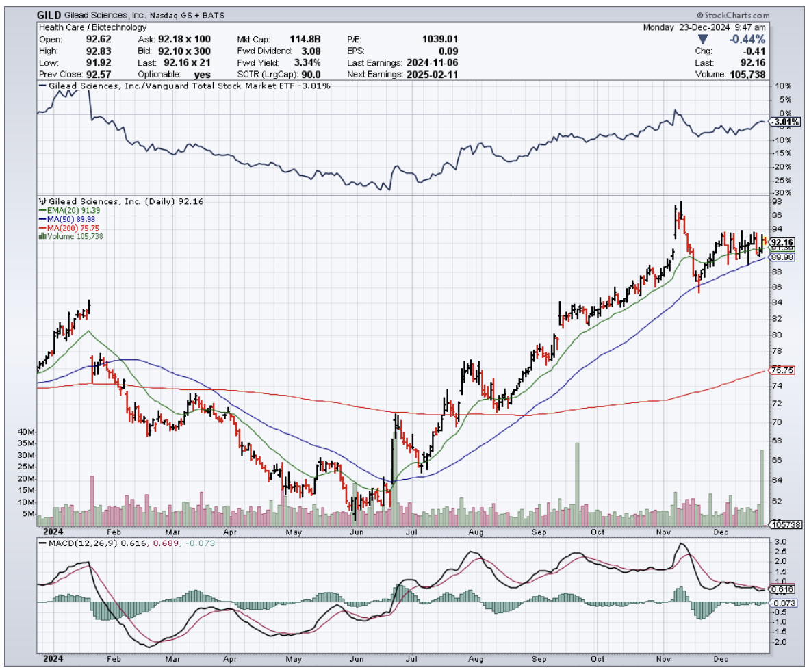Screen dimensions: 809x672
Task: Click the volume bars icon in legend
Action: 42,236
